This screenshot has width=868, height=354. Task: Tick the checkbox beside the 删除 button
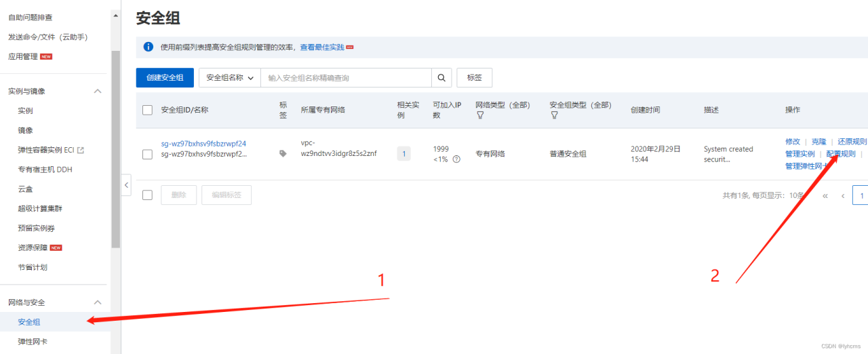pyautogui.click(x=147, y=195)
